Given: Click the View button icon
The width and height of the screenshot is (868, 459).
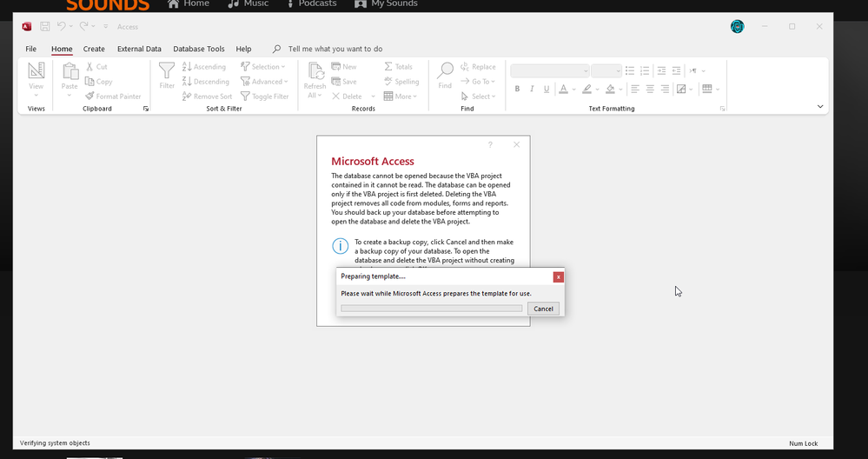Looking at the screenshot, I should click(36, 71).
